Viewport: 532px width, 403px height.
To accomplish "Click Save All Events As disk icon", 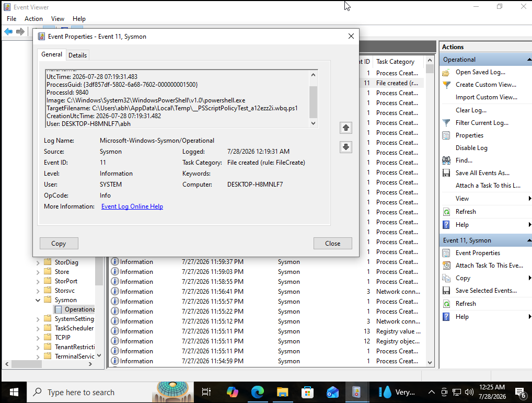I will [x=446, y=173].
